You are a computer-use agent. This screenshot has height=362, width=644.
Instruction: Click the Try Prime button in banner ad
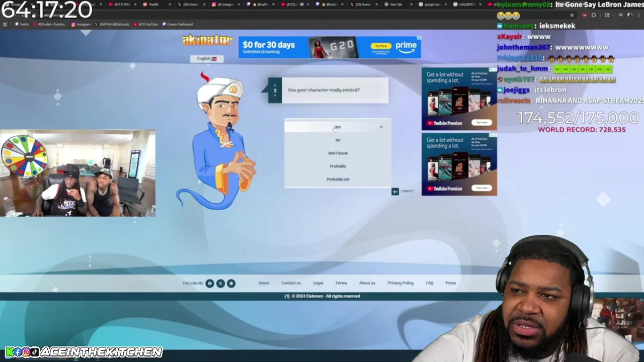(x=381, y=46)
